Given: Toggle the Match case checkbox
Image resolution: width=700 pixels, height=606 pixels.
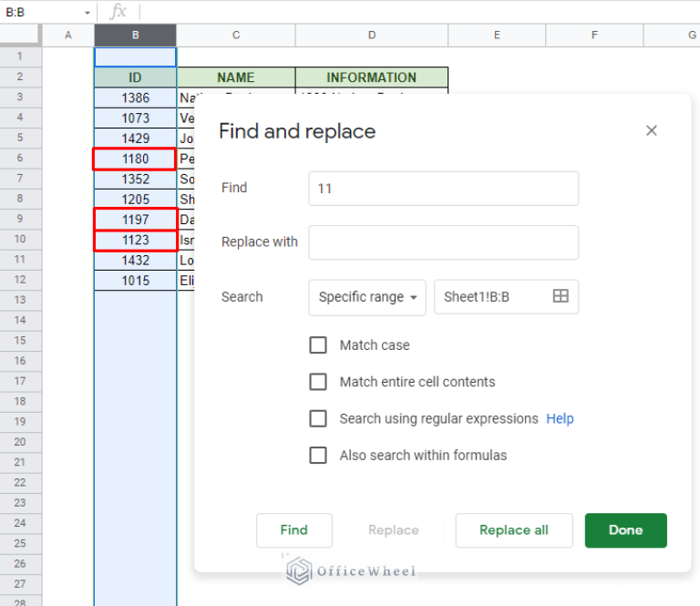Looking at the screenshot, I should click(x=318, y=345).
